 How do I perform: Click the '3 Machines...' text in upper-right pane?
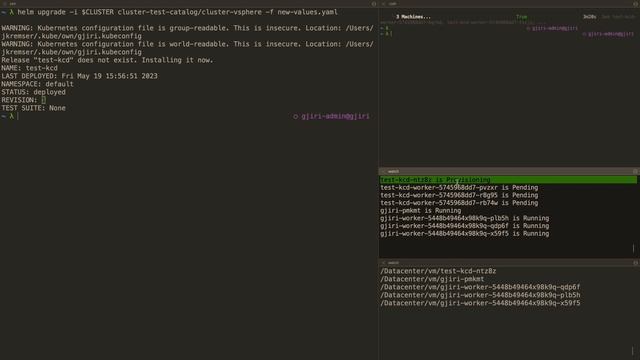pyautogui.click(x=413, y=17)
